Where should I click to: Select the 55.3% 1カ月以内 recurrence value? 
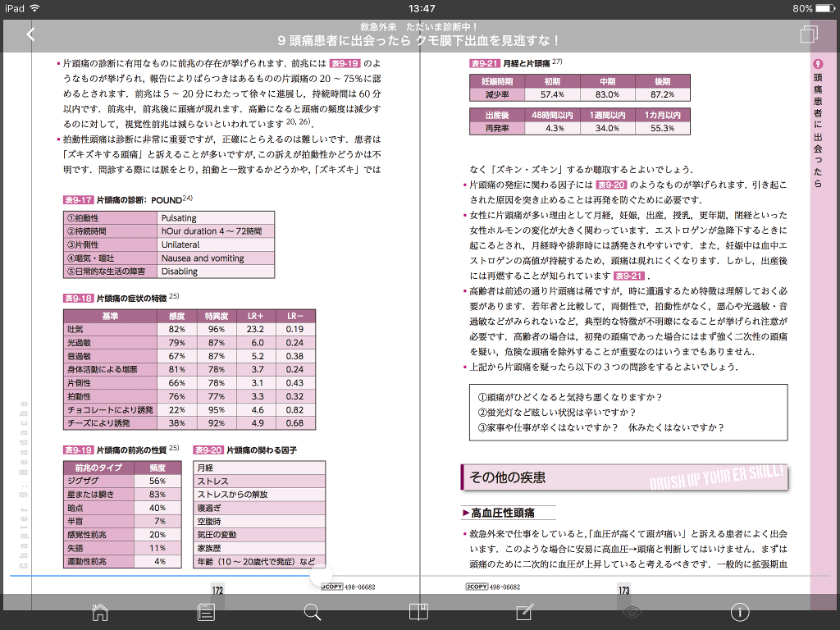click(663, 128)
